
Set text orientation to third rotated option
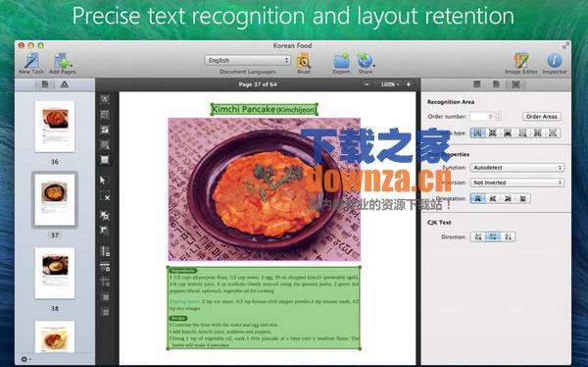(x=508, y=199)
